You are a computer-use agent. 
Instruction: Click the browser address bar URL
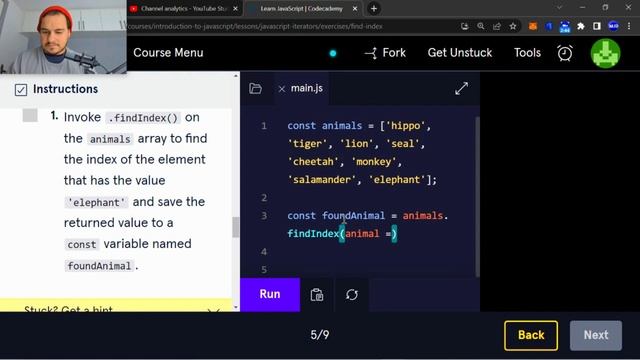256,27
